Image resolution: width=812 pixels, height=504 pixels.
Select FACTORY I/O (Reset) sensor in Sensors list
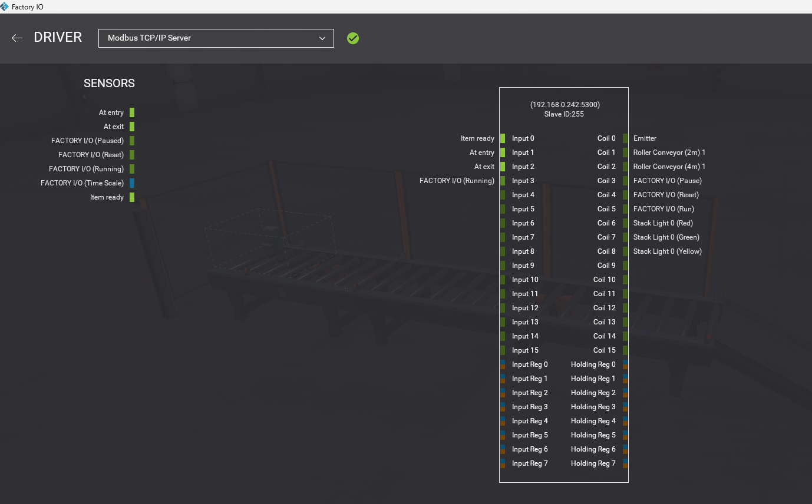pos(91,155)
